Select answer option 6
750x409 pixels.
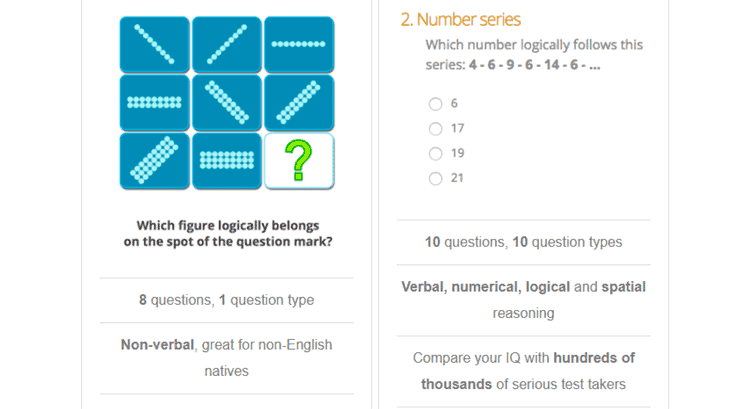pos(435,104)
